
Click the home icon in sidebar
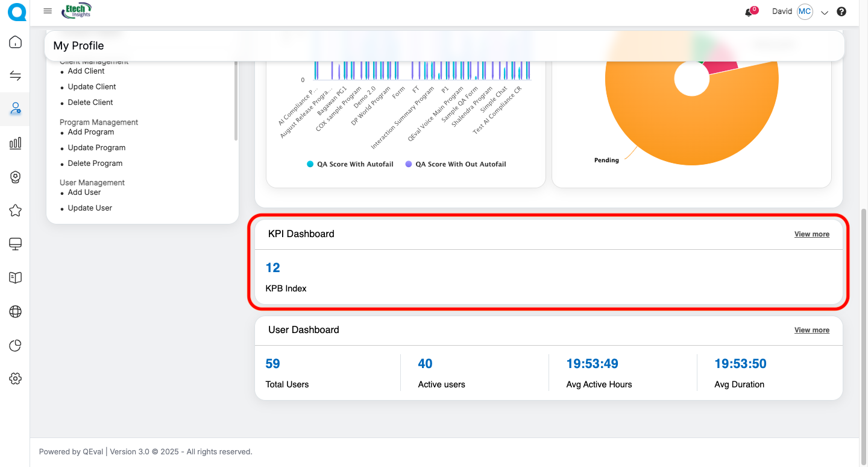(16, 42)
